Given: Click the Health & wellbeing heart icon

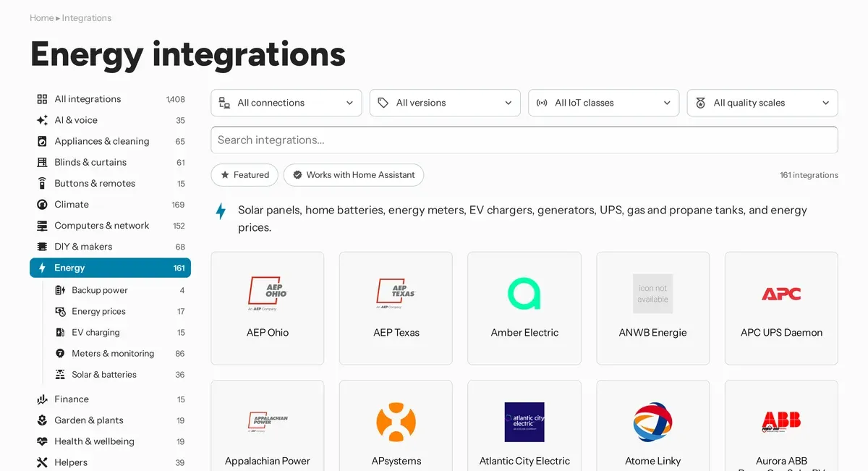Looking at the screenshot, I should pos(42,441).
